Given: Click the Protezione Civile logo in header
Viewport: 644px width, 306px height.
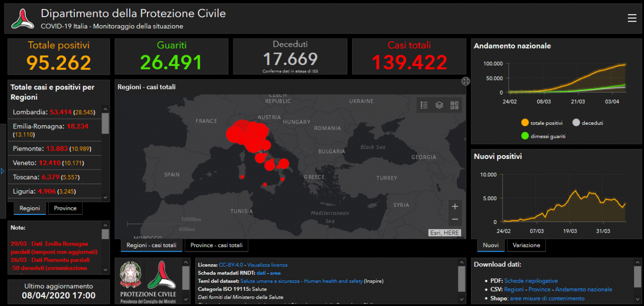Looking at the screenshot, I should click(23, 19).
